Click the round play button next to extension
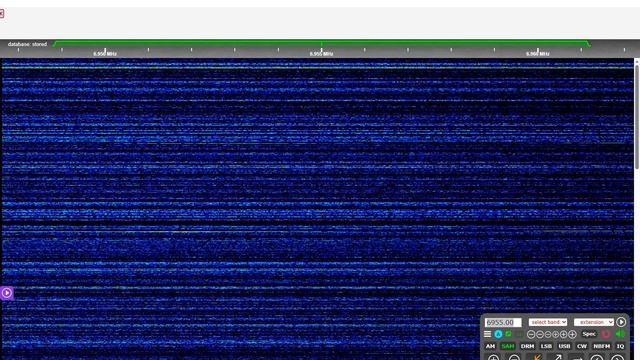This screenshot has width=640, height=360. [621, 322]
